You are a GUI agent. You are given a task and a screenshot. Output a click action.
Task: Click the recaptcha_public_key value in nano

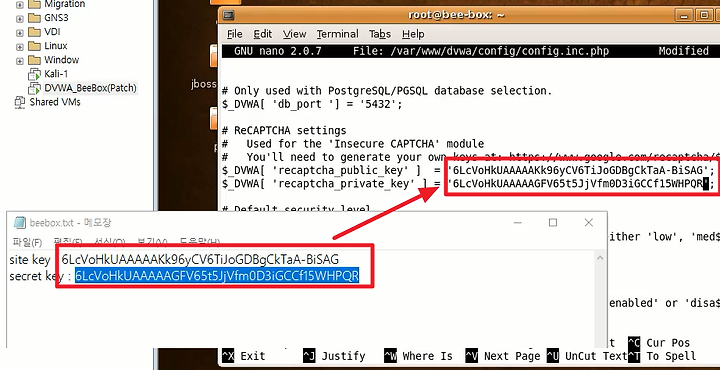point(579,171)
